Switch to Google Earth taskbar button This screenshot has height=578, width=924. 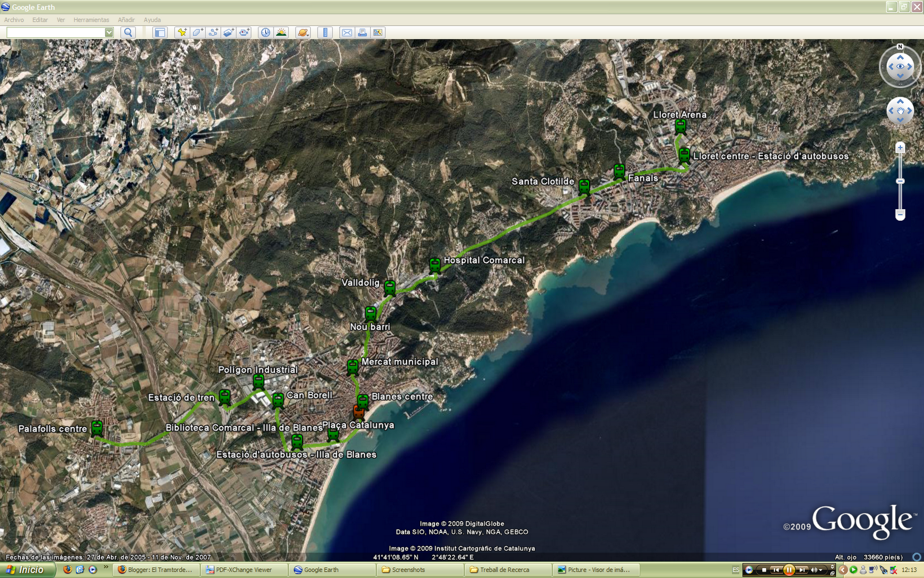(x=331, y=570)
